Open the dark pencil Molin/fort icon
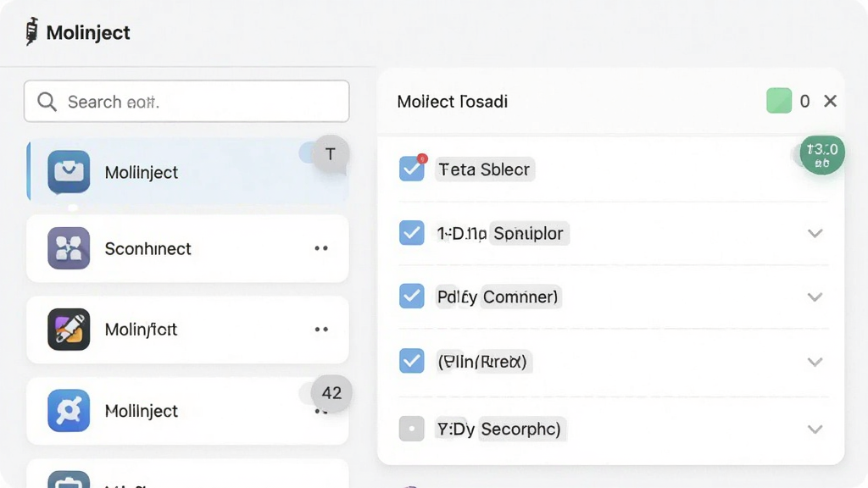The width and height of the screenshot is (868, 488). click(x=69, y=330)
